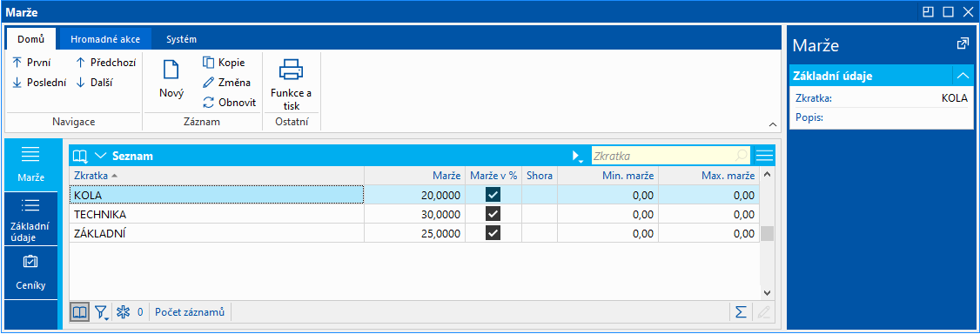Open the Ceníky sidebar section
Screen dimensions: 980x334
[30, 273]
